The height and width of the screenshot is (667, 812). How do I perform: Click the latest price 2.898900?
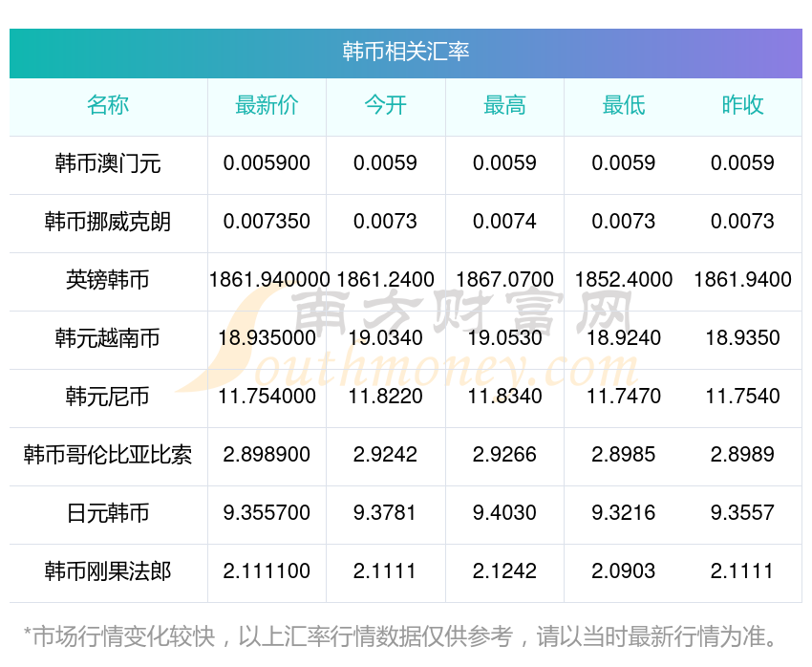click(x=267, y=455)
